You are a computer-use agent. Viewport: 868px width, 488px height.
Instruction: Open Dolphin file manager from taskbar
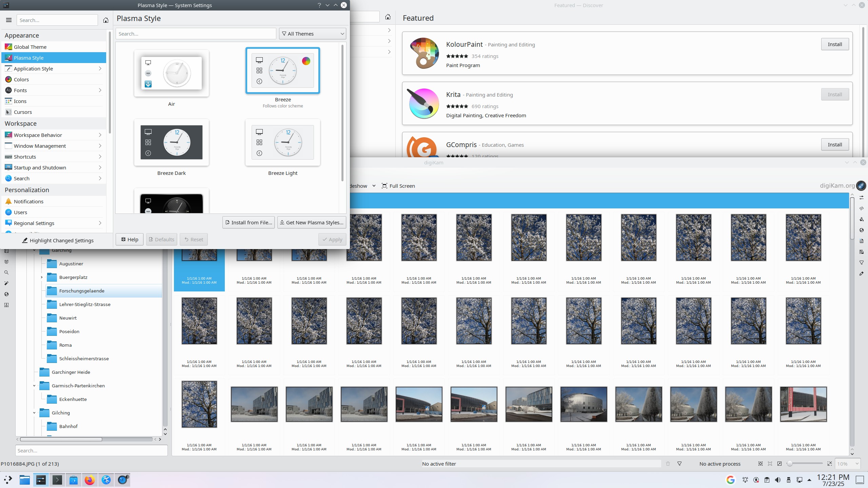coord(24,480)
